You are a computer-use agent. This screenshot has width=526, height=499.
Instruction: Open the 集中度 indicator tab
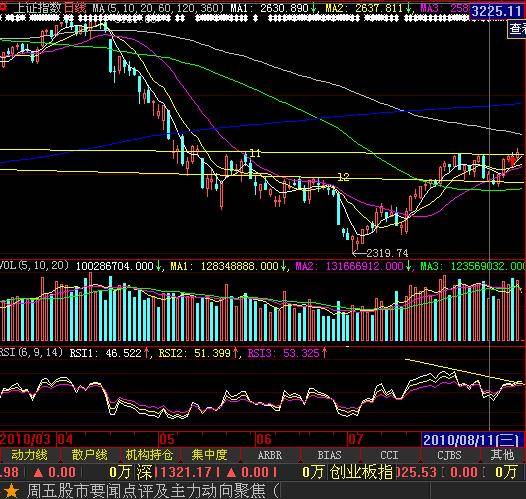(210, 455)
